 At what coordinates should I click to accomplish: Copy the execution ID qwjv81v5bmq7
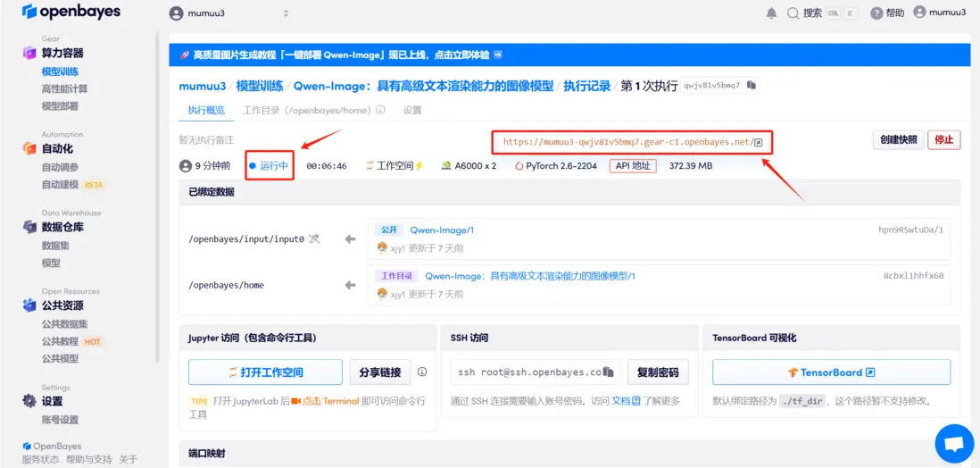tap(752, 86)
